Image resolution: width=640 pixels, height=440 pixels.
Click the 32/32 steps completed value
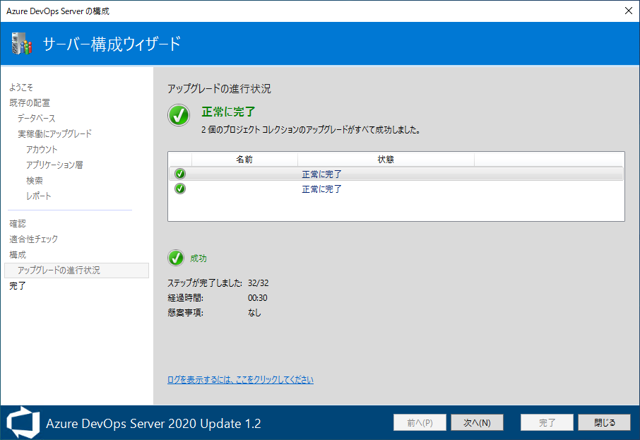(258, 283)
